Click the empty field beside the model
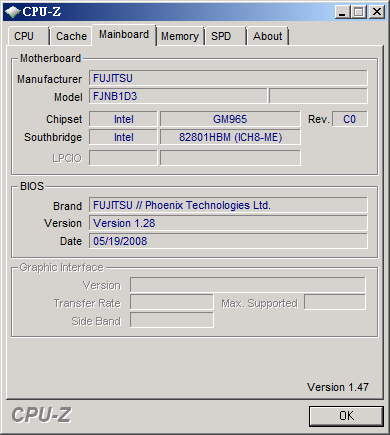Screen dimensions: 390x435 318,96
